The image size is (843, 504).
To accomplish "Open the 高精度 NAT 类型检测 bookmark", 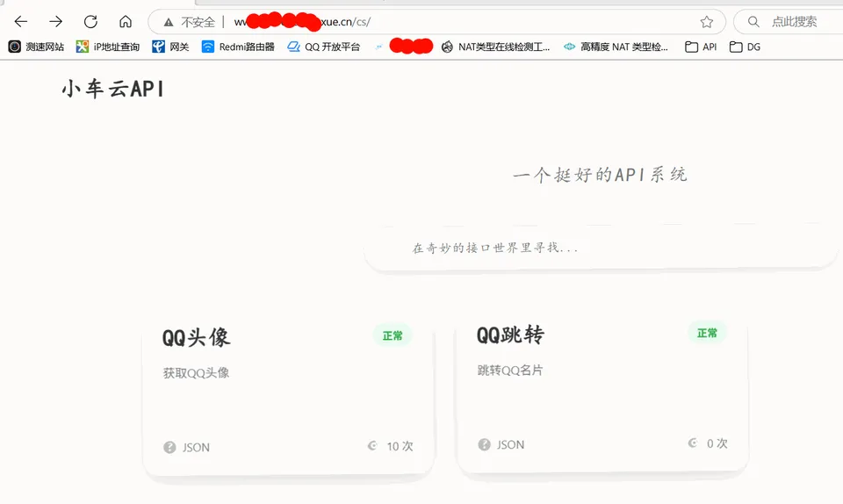I will pos(616,47).
